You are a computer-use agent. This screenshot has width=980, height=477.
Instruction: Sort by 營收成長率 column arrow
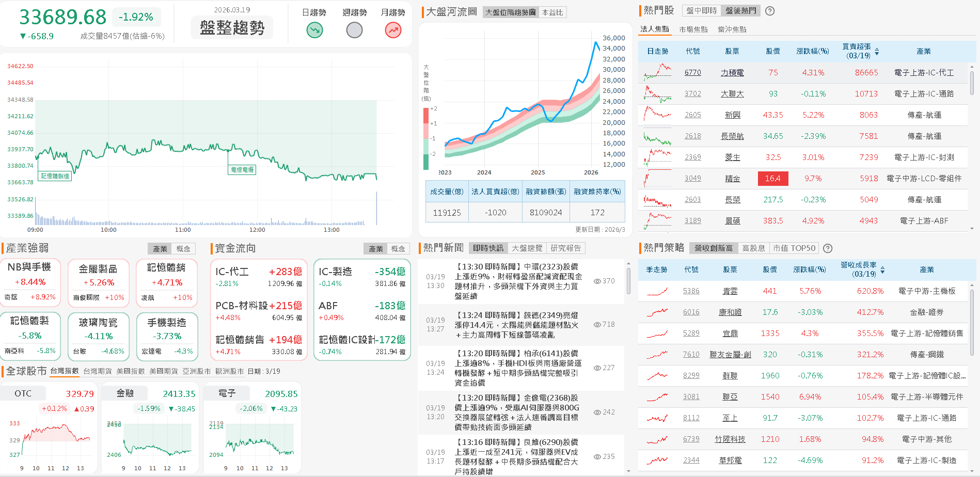pos(883,269)
